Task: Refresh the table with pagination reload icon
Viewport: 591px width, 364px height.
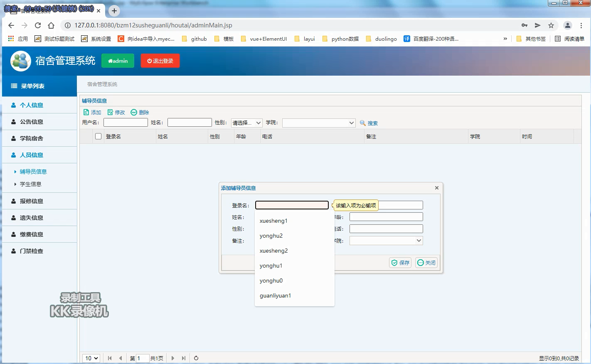Action: point(196,358)
